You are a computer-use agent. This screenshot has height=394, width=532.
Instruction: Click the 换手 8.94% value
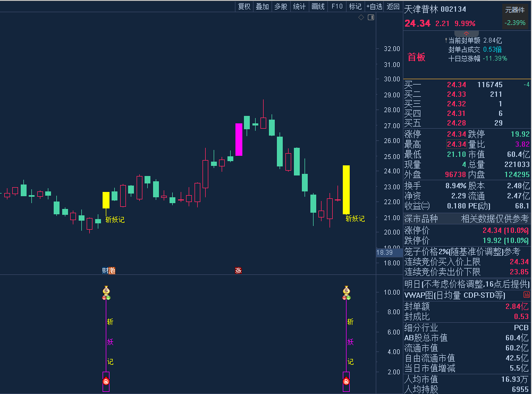click(455, 186)
